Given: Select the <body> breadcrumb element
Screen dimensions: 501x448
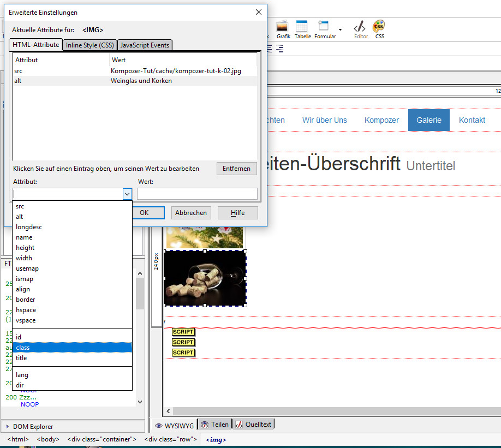Looking at the screenshot, I should (48, 439).
